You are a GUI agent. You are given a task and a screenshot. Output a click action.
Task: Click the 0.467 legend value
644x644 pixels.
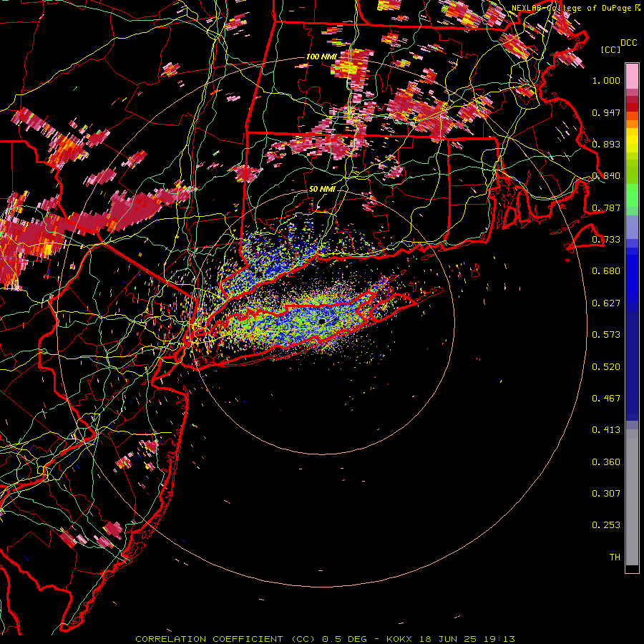606,399
